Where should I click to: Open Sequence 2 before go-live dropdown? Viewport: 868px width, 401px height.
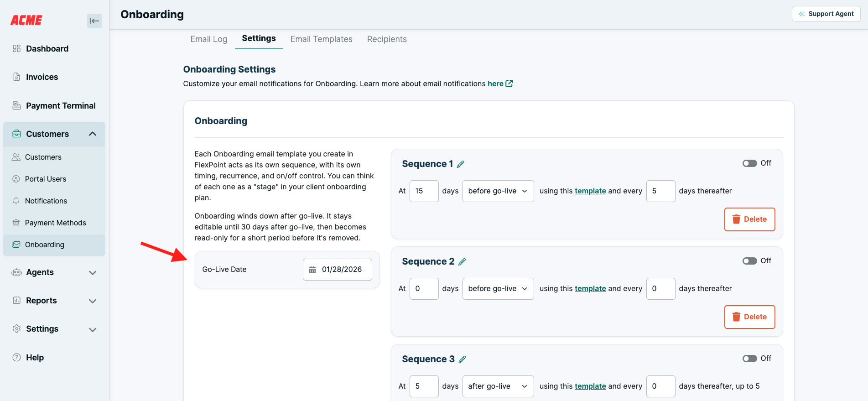(498, 289)
